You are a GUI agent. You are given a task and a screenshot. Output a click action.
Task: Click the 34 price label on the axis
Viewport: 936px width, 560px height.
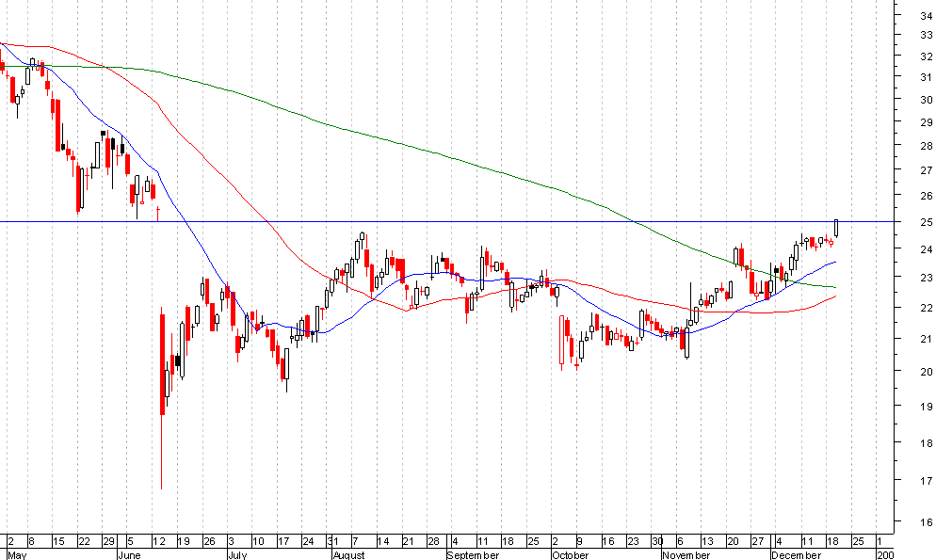pyautogui.click(x=926, y=17)
